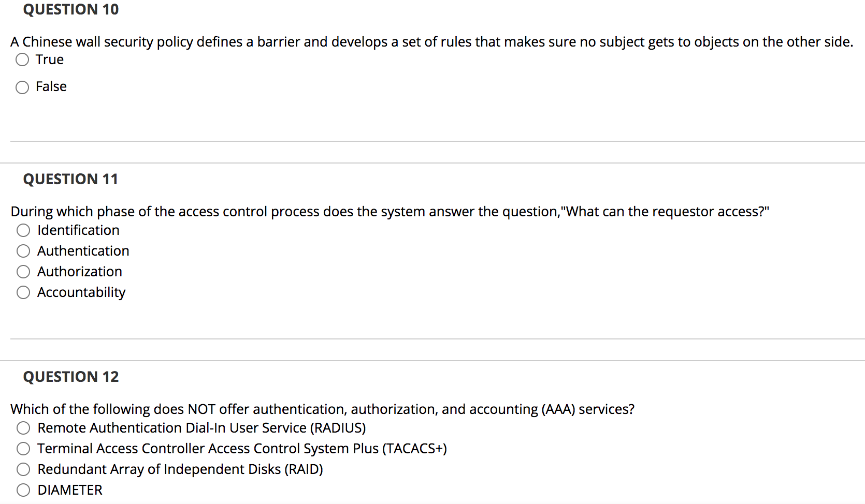This screenshot has width=865, height=504.
Task: Click the False label text
Action: [50, 87]
